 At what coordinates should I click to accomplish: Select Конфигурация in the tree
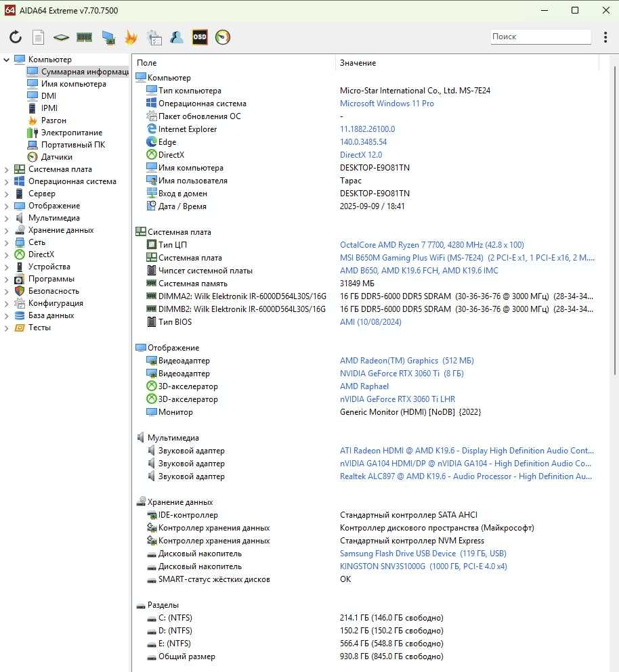[x=56, y=303]
